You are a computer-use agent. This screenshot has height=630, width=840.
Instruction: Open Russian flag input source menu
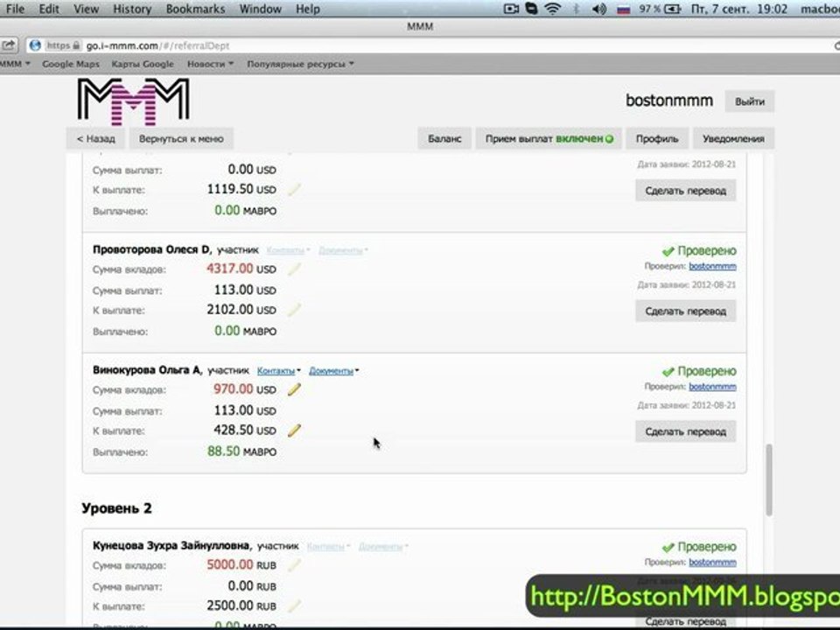[x=624, y=9]
